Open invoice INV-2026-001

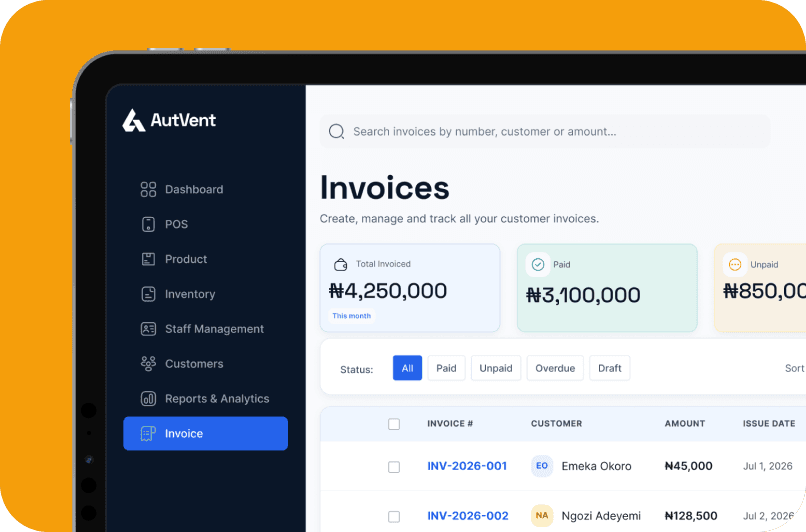(467, 466)
